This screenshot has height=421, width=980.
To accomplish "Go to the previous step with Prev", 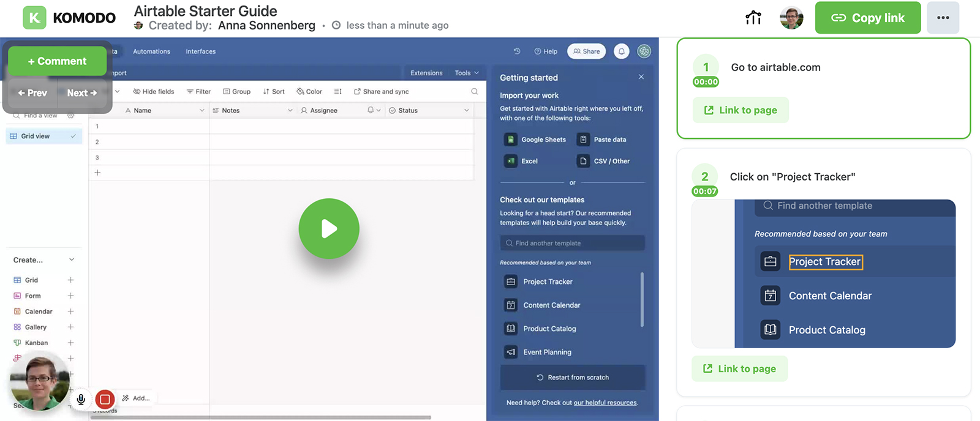I will [x=32, y=93].
